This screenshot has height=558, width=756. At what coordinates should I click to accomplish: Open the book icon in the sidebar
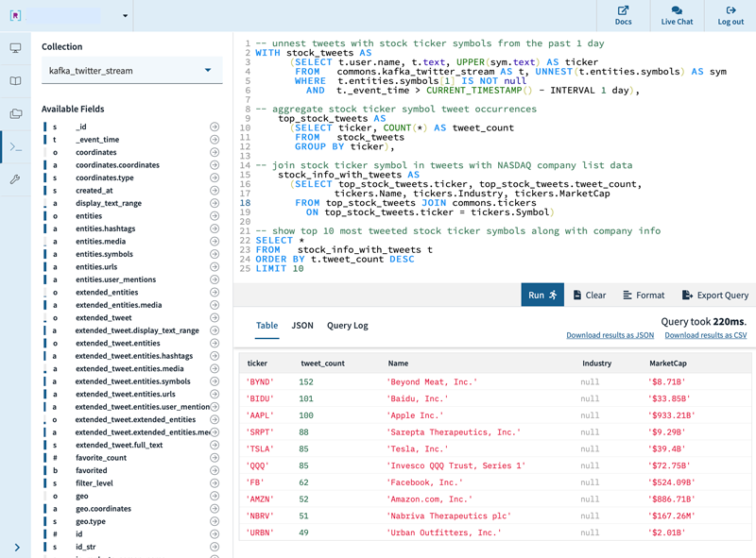(x=15, y=80)
